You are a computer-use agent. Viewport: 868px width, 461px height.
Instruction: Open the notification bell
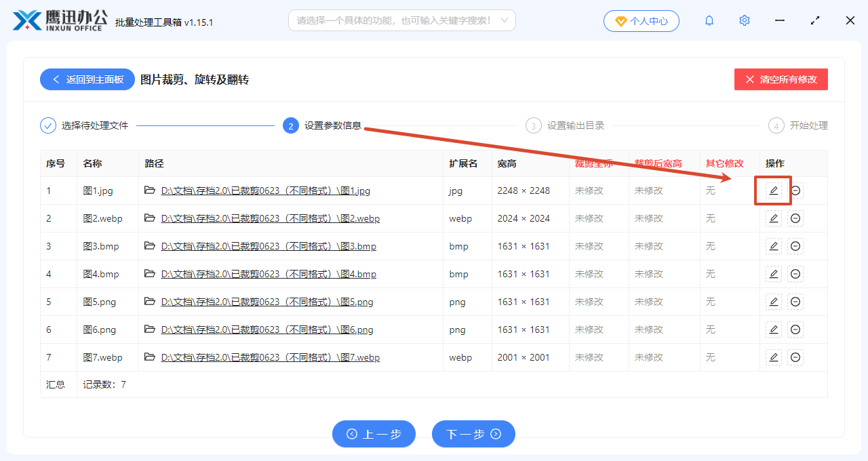(709, 20)
